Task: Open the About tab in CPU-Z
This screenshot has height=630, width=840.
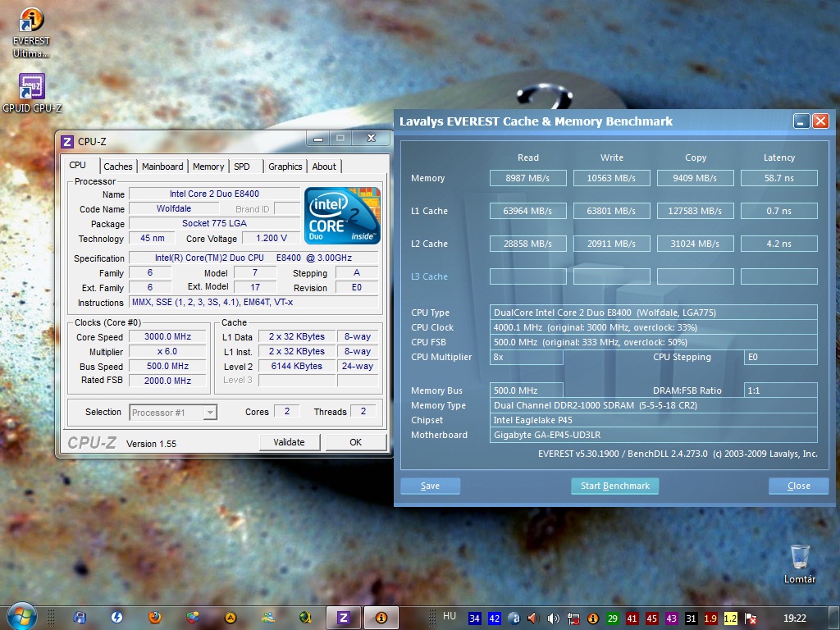Action: (x=324, y=167)
